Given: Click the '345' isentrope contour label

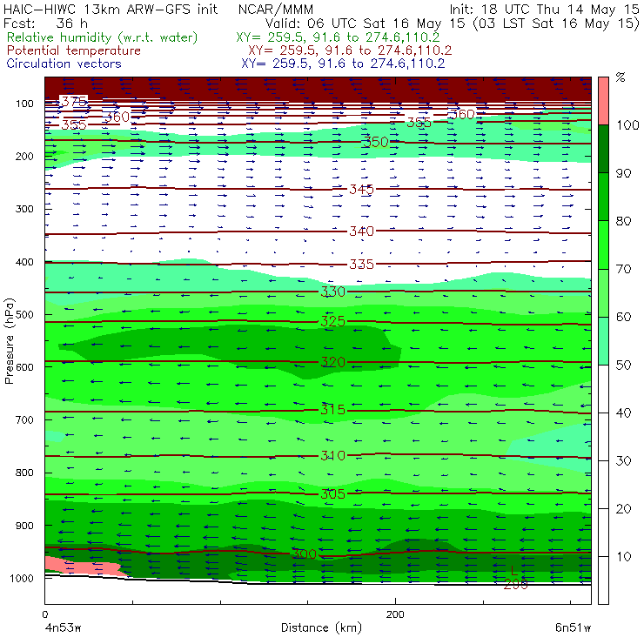Looking at the screenshot, I should click(361, 190).
